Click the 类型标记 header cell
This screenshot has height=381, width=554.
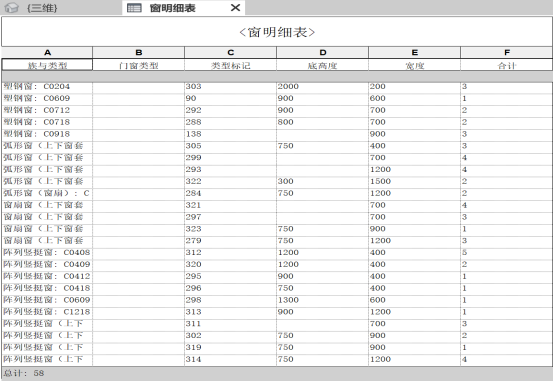click(230, 65)
